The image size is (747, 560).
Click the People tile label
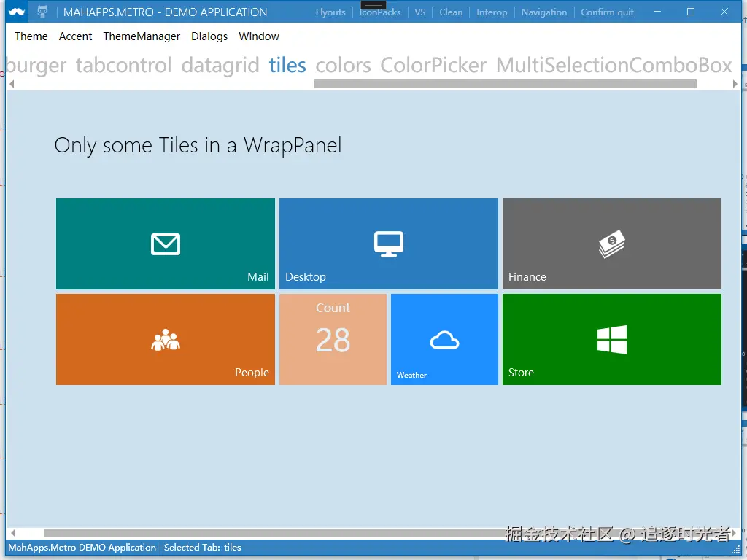tap(252, 373)
